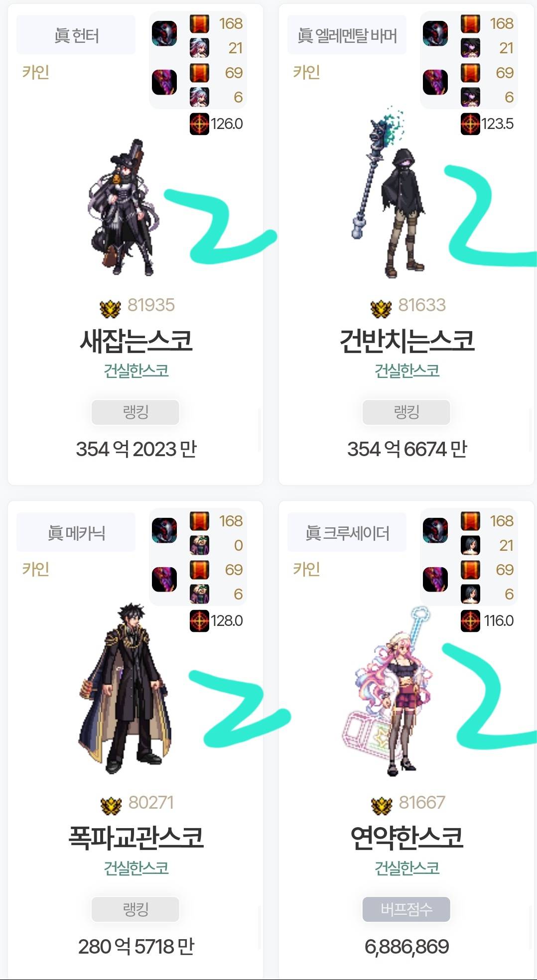This screenshot has height=980, width=537.
Task: Click the 랭킹 button under 새잡는스코
Action: 135,412
